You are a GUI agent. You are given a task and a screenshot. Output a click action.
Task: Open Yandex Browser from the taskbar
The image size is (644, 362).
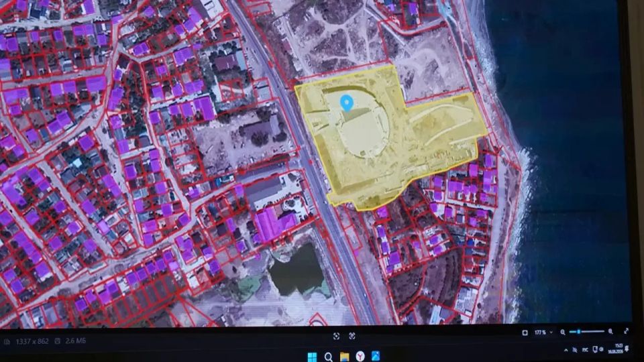360,356
